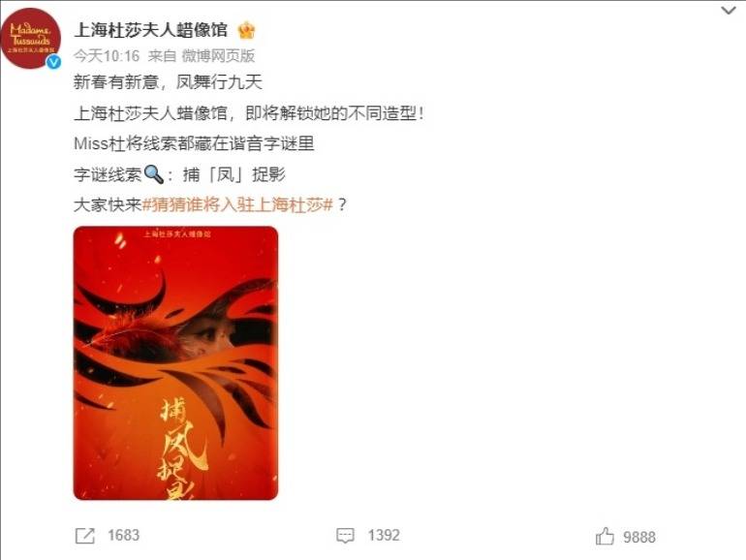
Task: Click the repost share icon
Action: pos(85,536)
